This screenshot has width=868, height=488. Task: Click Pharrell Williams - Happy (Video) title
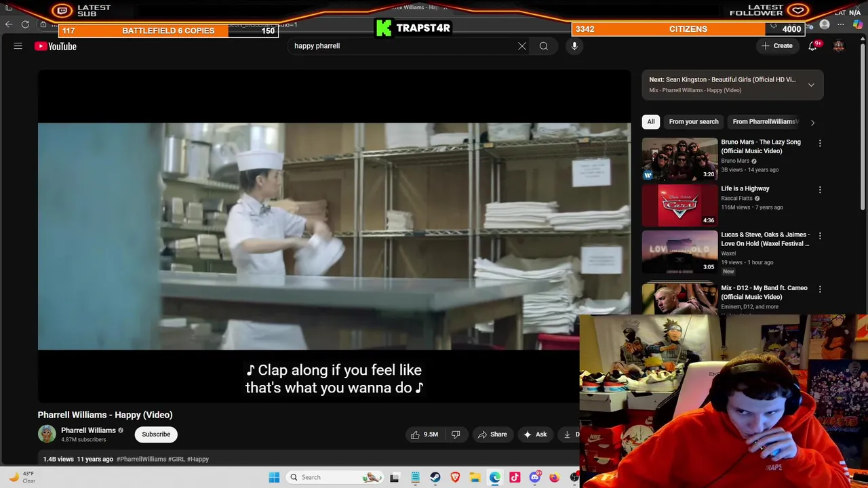pyautogui.click(x=105, y=415)
